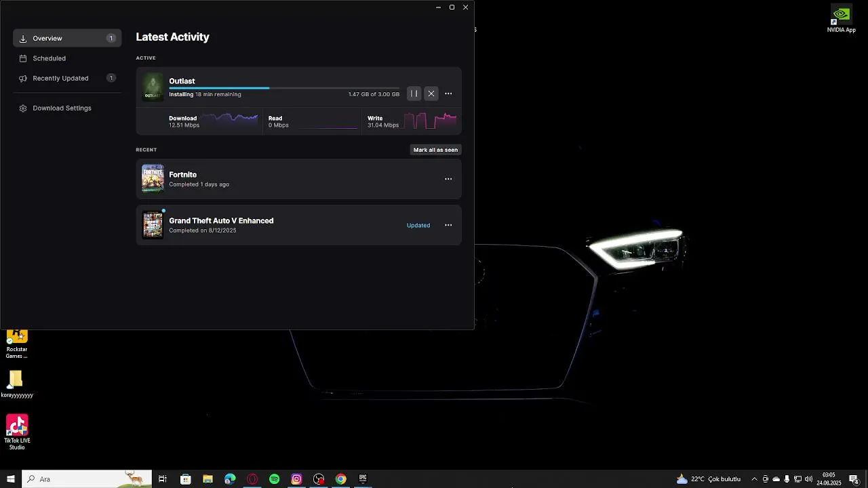Open File Explorer from taskbar

pyautogui.click(x=208, y=479)
